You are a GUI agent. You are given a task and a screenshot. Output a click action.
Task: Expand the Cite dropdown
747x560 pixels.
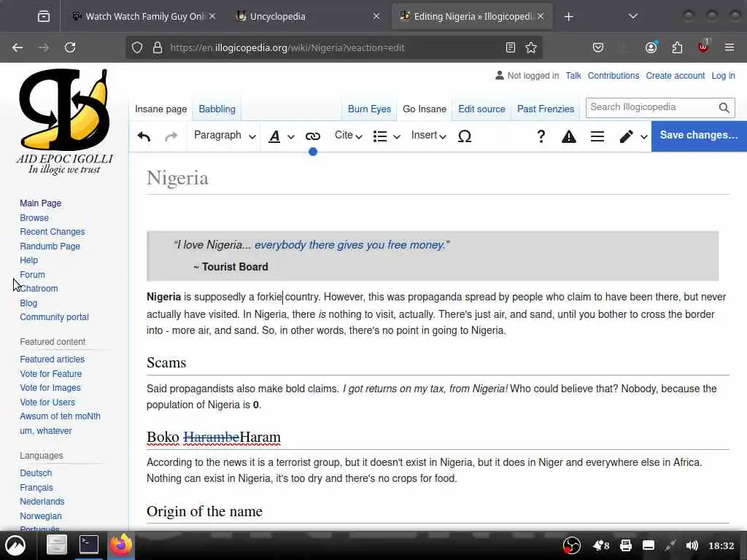point(348,136)
